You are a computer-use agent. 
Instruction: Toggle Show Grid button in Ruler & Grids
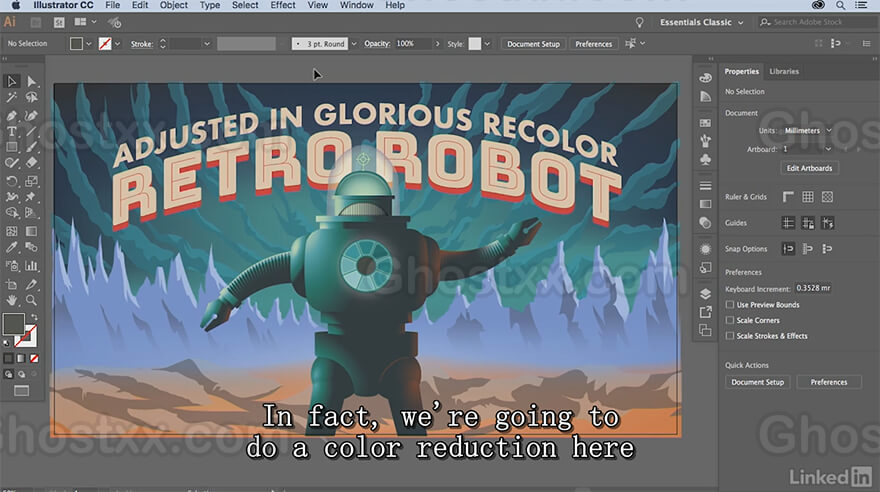pyautogui.click(x=808, y=197)
